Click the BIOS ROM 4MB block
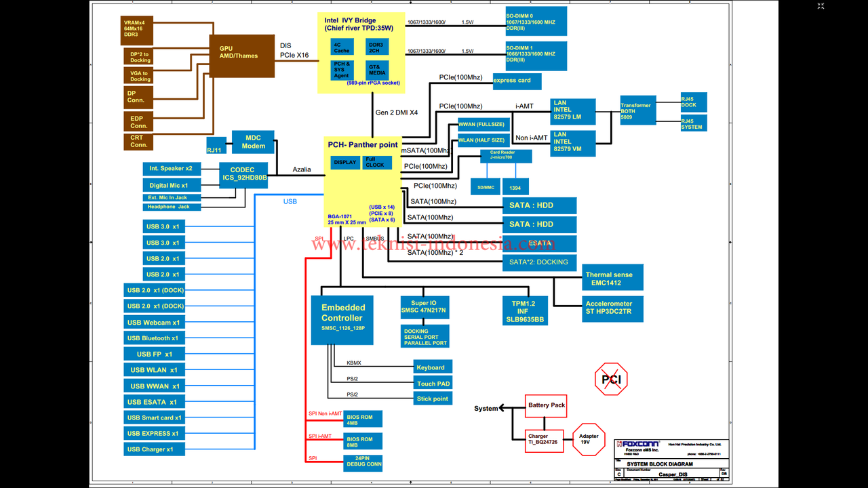 pos(363,419)
